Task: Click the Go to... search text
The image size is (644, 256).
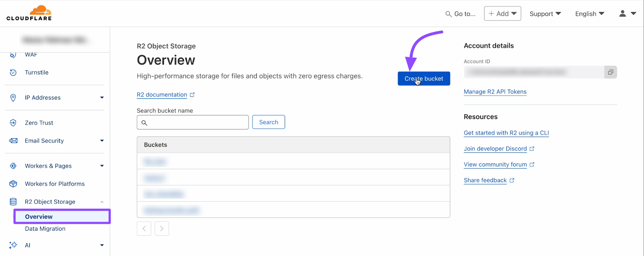Action: click(x=465, y=14)
